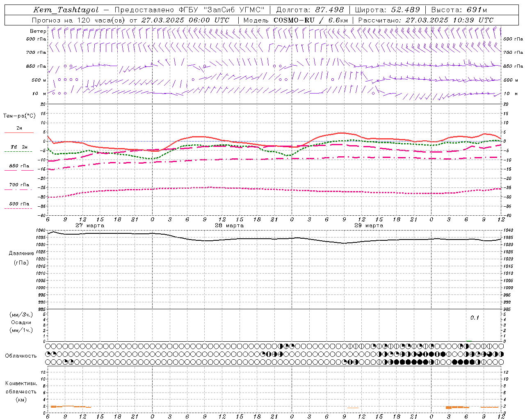Click the Модель COSMO-RU / 6.6км label

[296, 20]
